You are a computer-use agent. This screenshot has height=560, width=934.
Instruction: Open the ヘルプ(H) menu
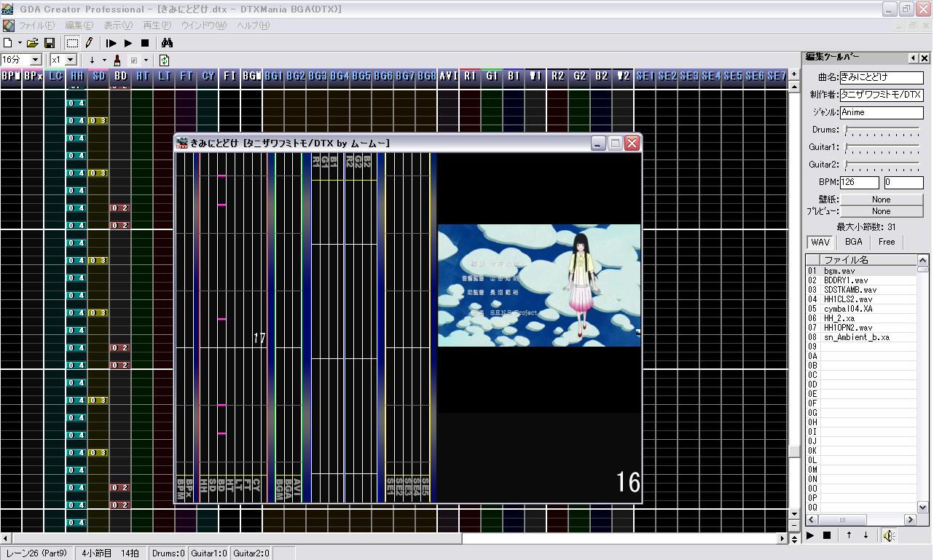coord(253,25)
